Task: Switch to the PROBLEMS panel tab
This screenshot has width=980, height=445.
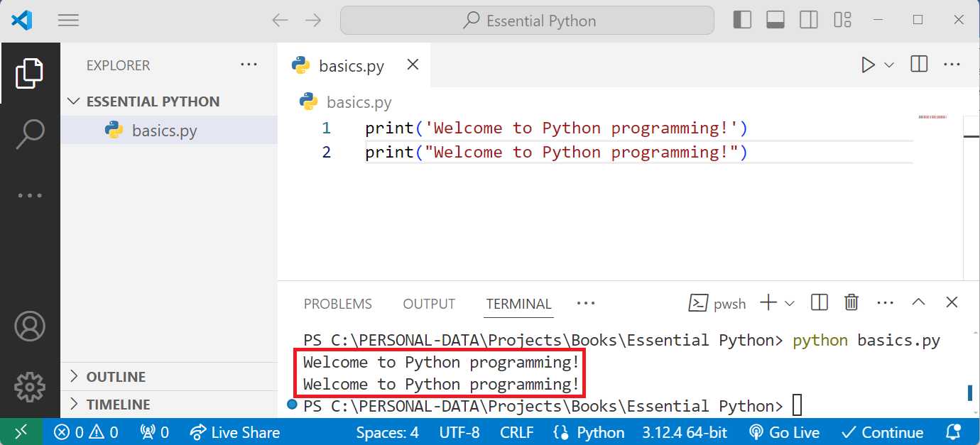Action: (x=338, y=304)
